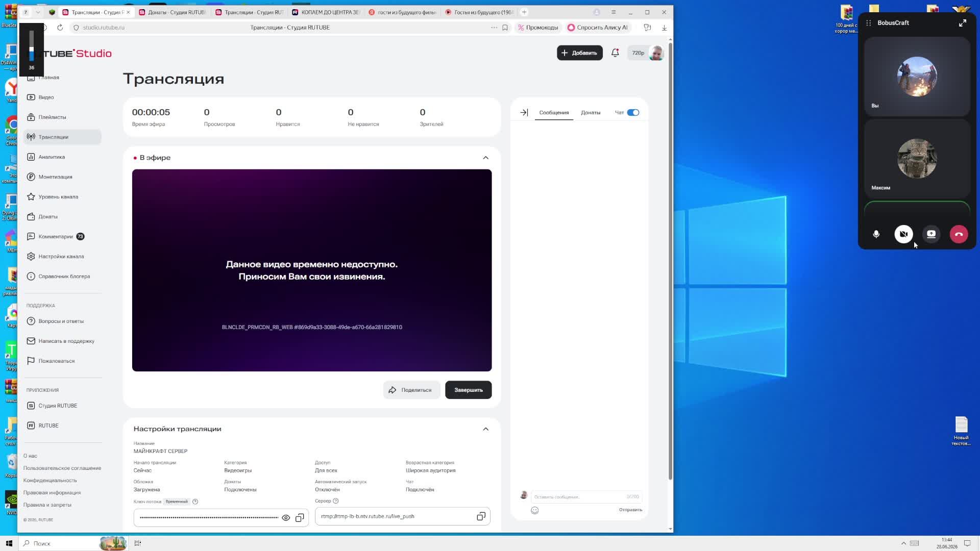Open the tab list dropdown arrow
The image size is (980, 551).
tap(38, 12)
